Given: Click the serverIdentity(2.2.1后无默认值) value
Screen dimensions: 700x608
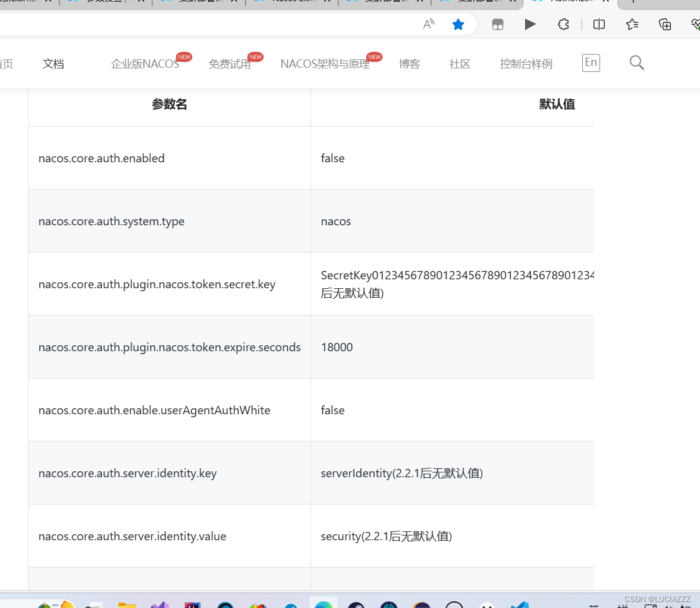Looking at the screenshot, I should 402,473.
